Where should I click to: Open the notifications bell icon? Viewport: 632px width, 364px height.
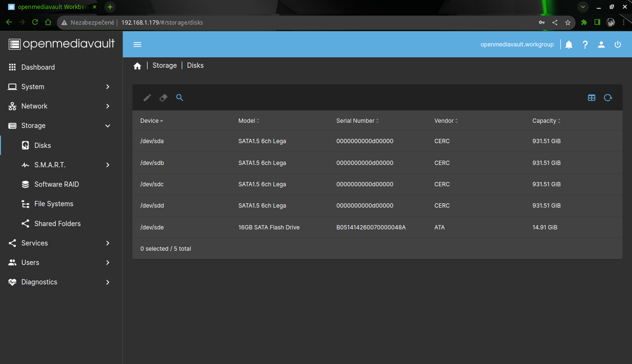click(569, 44)
